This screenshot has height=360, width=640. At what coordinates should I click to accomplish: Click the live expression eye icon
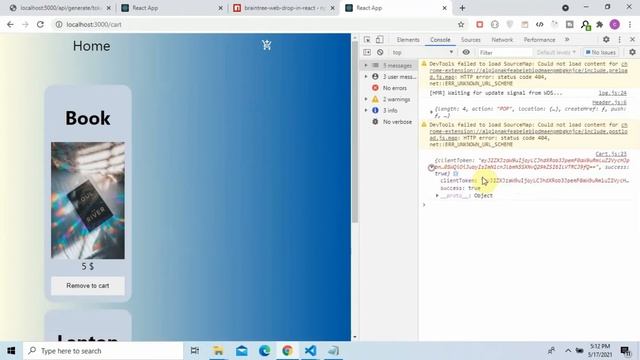click(x=466, y=52)
